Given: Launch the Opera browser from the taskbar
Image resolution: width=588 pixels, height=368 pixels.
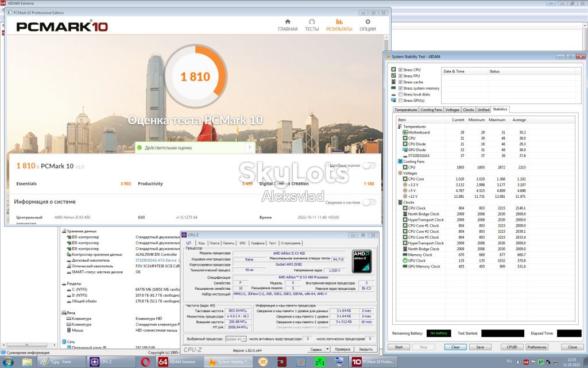Looking at the screenshot, I should click(145, 362).
